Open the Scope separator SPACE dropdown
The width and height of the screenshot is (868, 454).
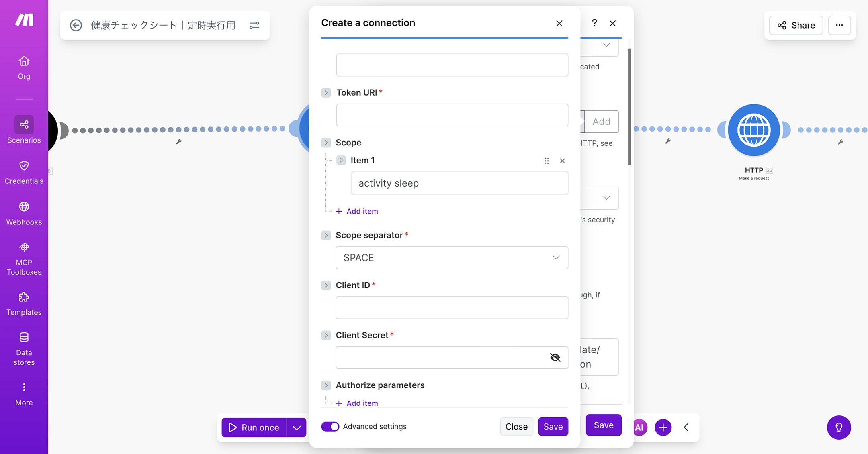coord(452,258)
